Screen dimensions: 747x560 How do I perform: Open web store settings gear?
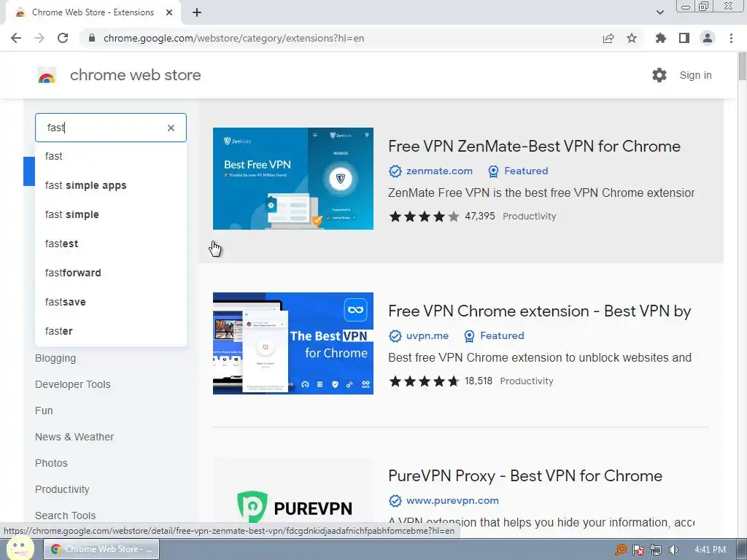(659, 75)
